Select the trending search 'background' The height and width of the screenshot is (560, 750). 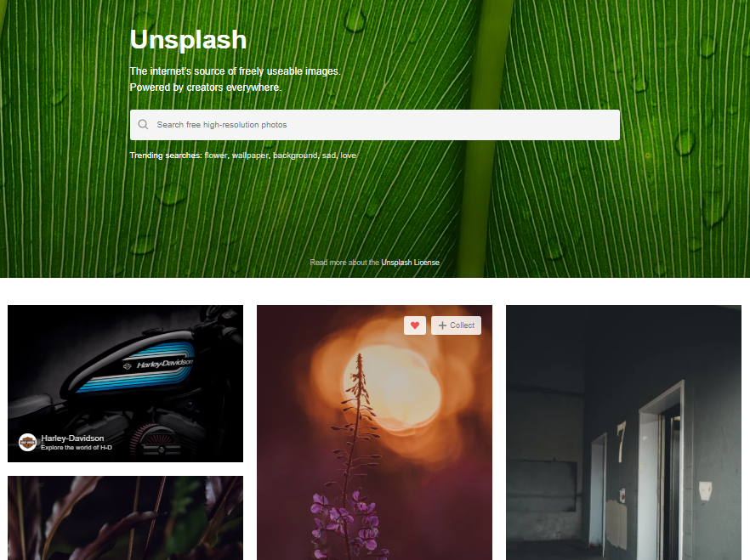(x=295, y=156)
